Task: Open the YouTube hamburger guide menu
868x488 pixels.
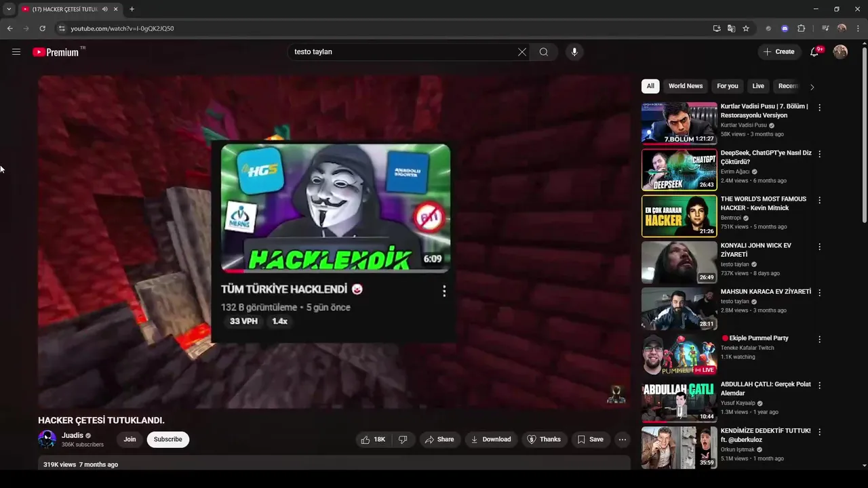Action: [16, 52]
